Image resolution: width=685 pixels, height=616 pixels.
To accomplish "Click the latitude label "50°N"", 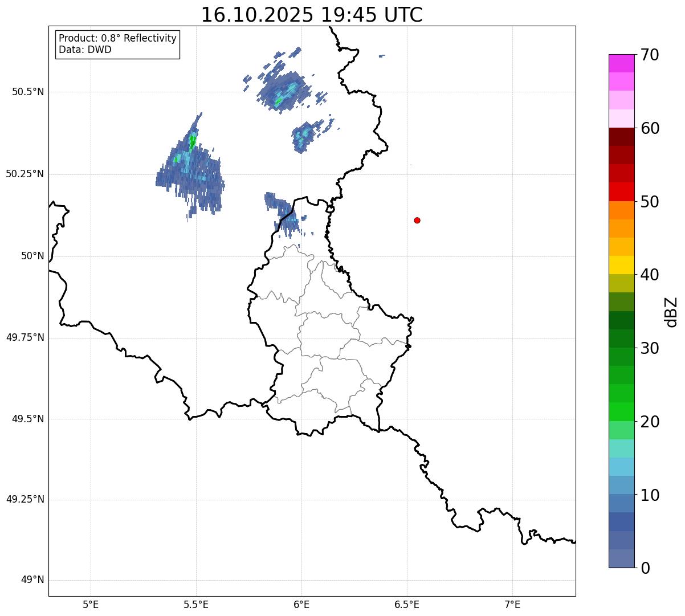I will pyautogui.click(x=32, y=256).
